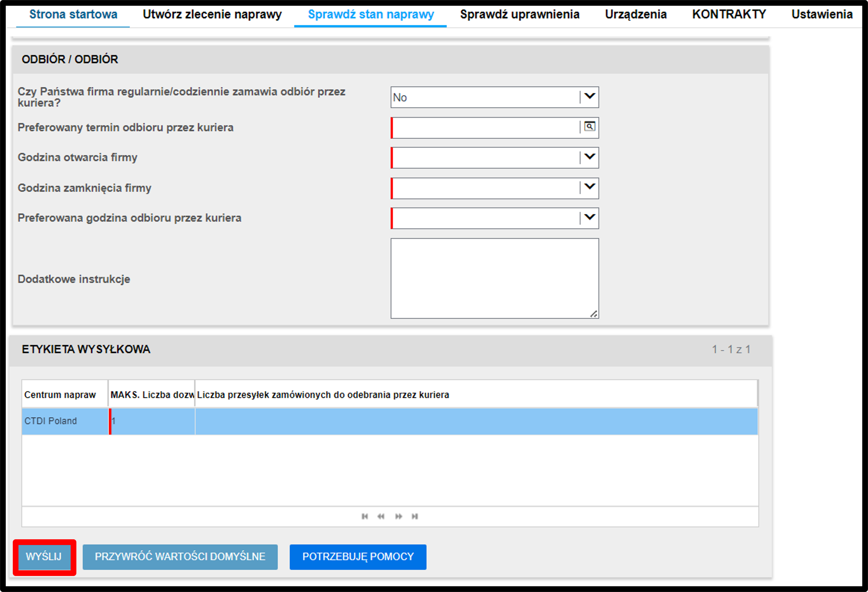Click the resize grip of Dodatkowe instrukcje textarea
The image size is (868, 592).
(594, 314)
